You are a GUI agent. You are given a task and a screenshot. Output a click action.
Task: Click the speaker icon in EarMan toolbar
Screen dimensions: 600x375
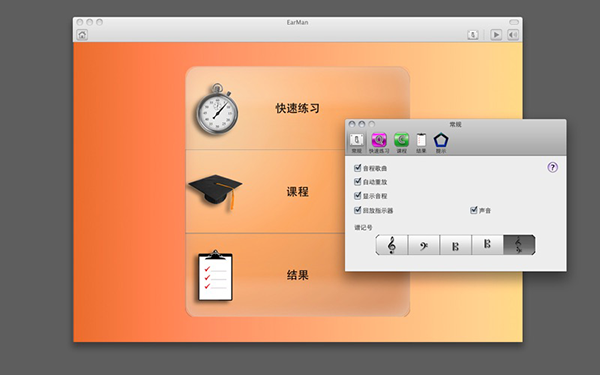point(513,35)
